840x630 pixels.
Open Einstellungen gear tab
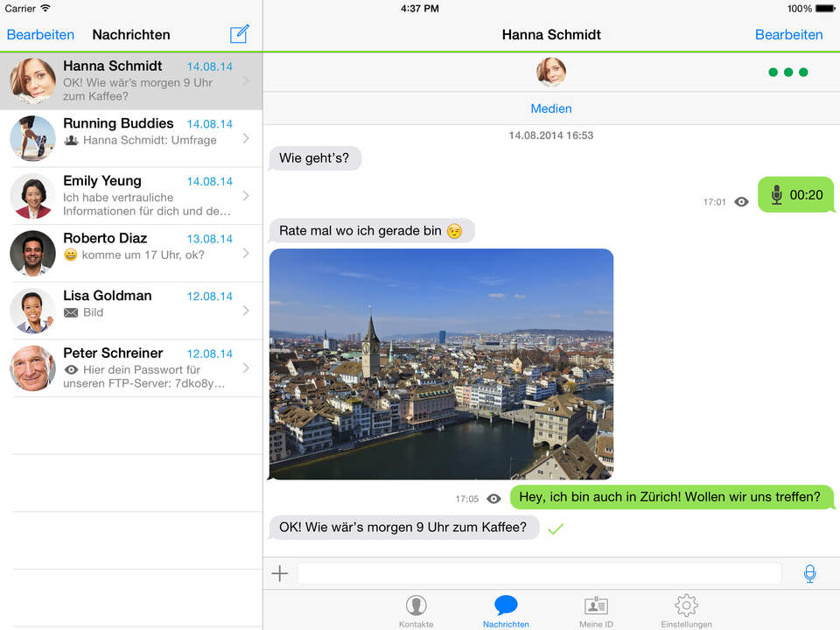[686, 610]
